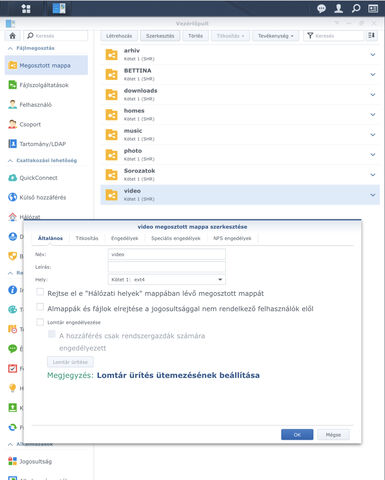The height and width of the screenshot is (480, 385).
Task: Enable Almappák és fájlok elrejtése checkbox
Action: coord(40,307)
